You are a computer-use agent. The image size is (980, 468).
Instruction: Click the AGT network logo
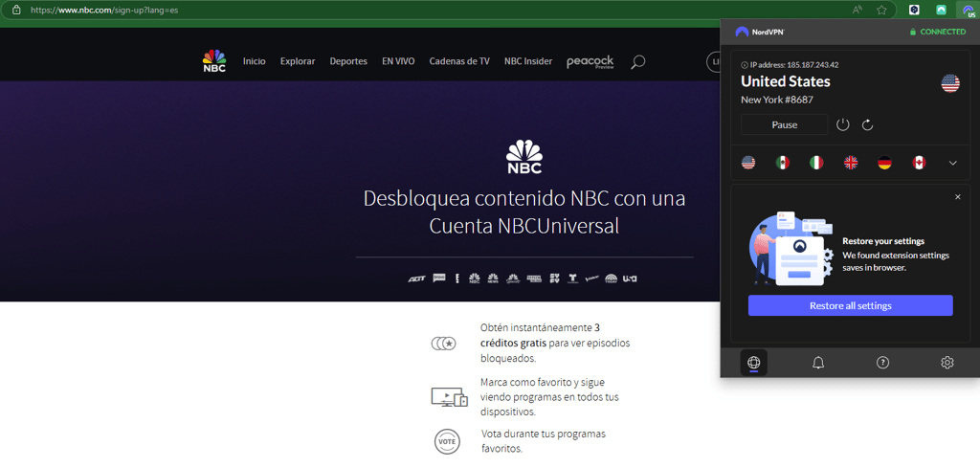417,279
